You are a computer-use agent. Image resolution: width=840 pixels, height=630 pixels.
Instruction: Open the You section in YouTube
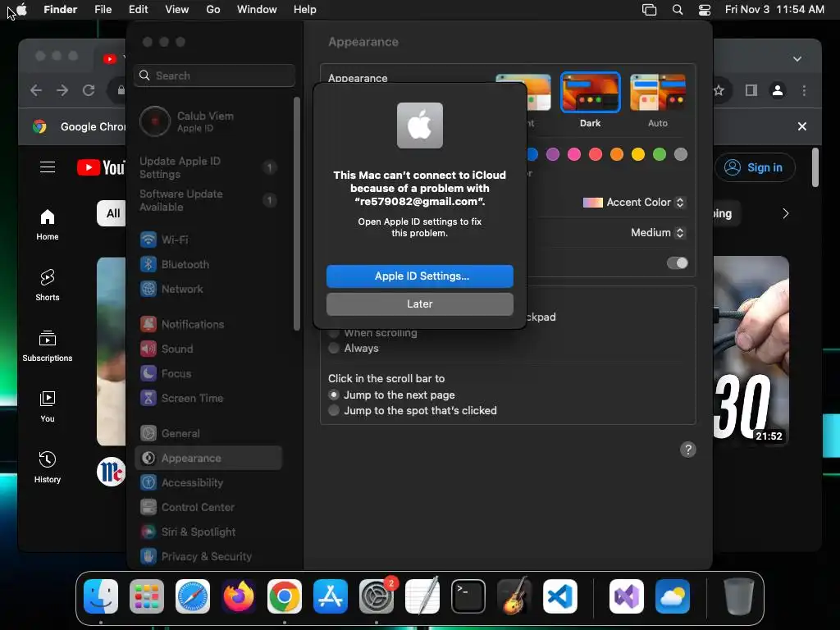[x=47, y=407]
